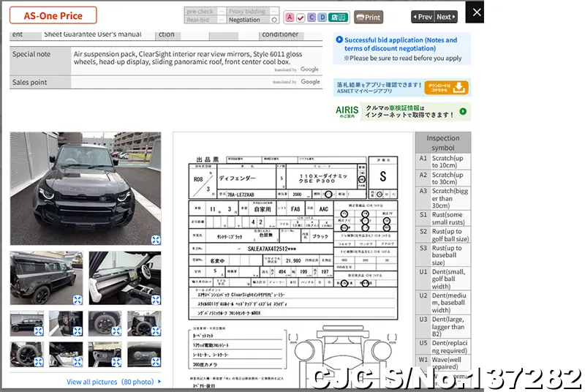The image size is (585, 392).
Task: Select the blue D label tag
Action: [x=322, y=17]
